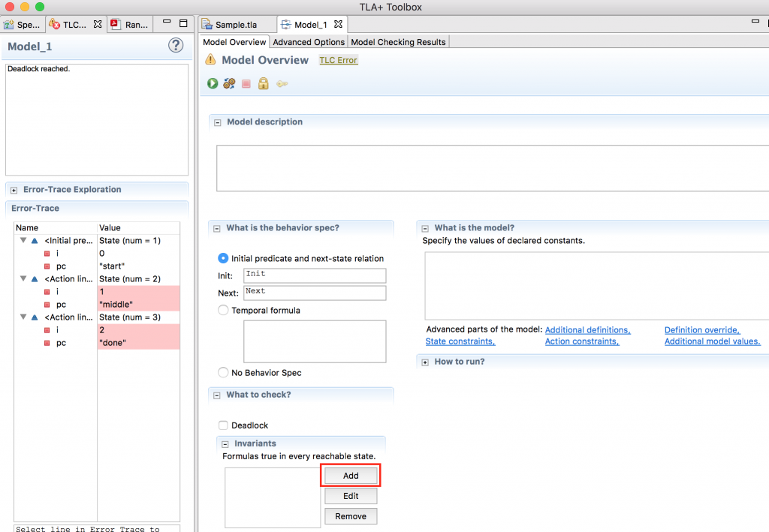This screenshot has width=769, height=532.
Task: Select Initial predicate and next-state relation option
Action: click(223, 258)
